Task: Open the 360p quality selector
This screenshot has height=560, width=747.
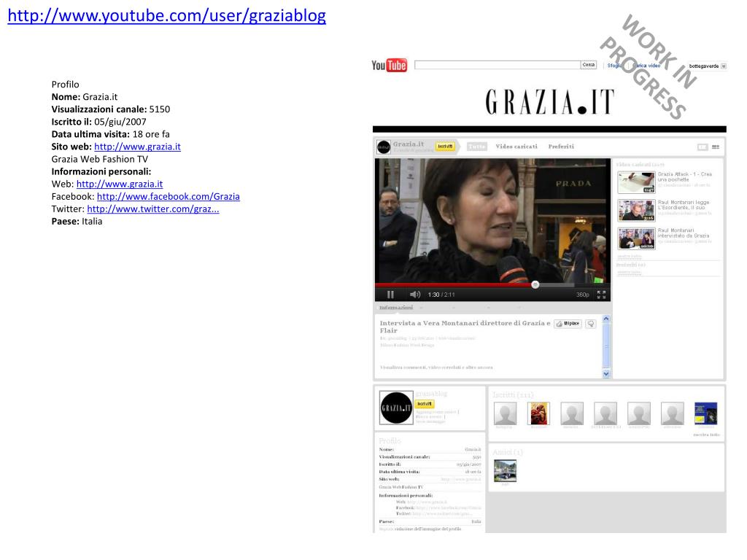Action: point(583,295)
